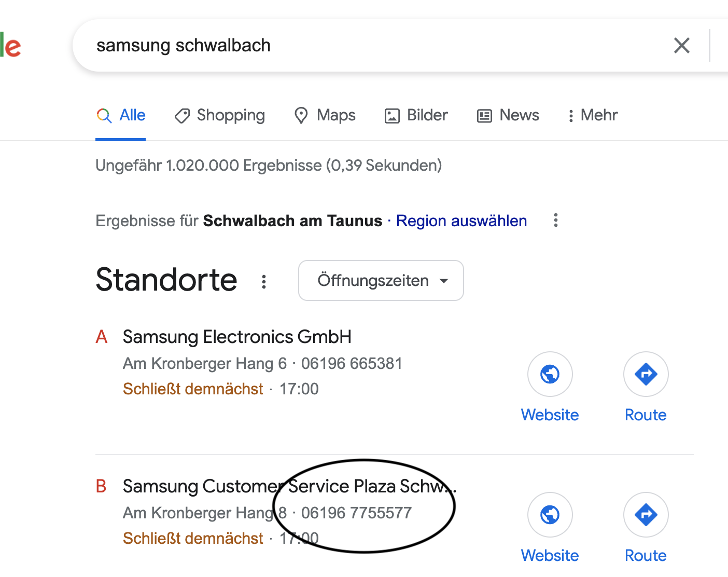Click the Standorte heading

pyautogui.click(x=166, y=280)
